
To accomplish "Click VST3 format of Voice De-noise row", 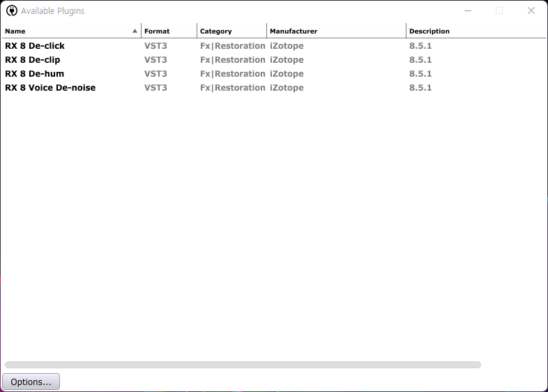I will coord(155,88).
